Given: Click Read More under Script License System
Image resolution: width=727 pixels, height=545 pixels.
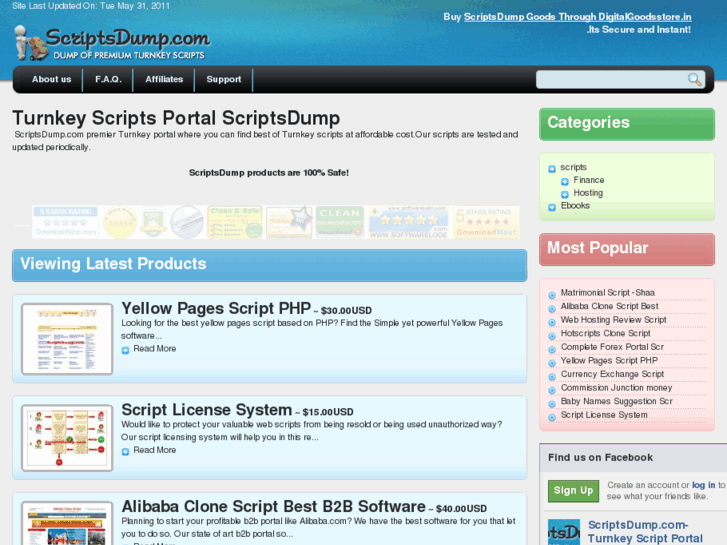Looking at the screenshot, I should pyautogui.click(x=155, y=450).
